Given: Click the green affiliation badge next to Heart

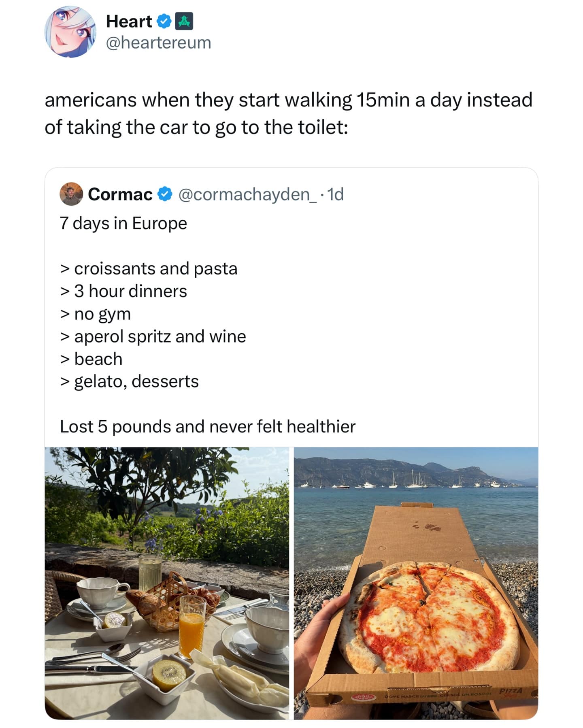Looking at the screenshot, I should [183, 21].
